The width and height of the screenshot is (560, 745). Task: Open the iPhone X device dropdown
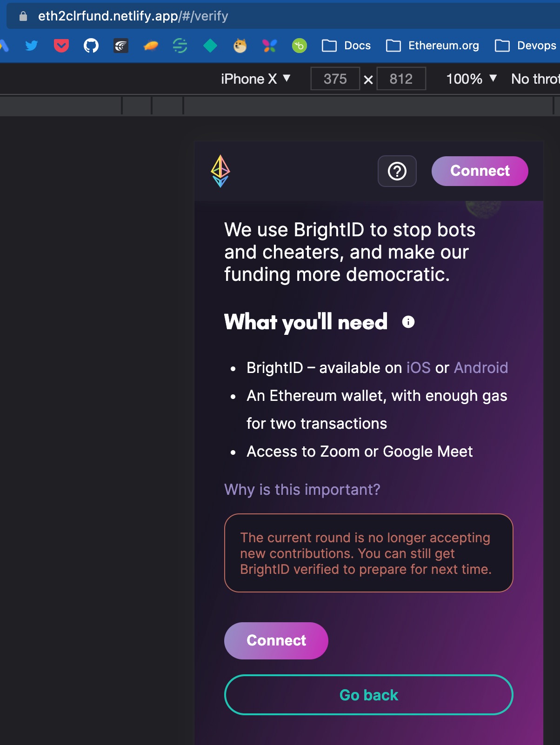pos(255,79)
